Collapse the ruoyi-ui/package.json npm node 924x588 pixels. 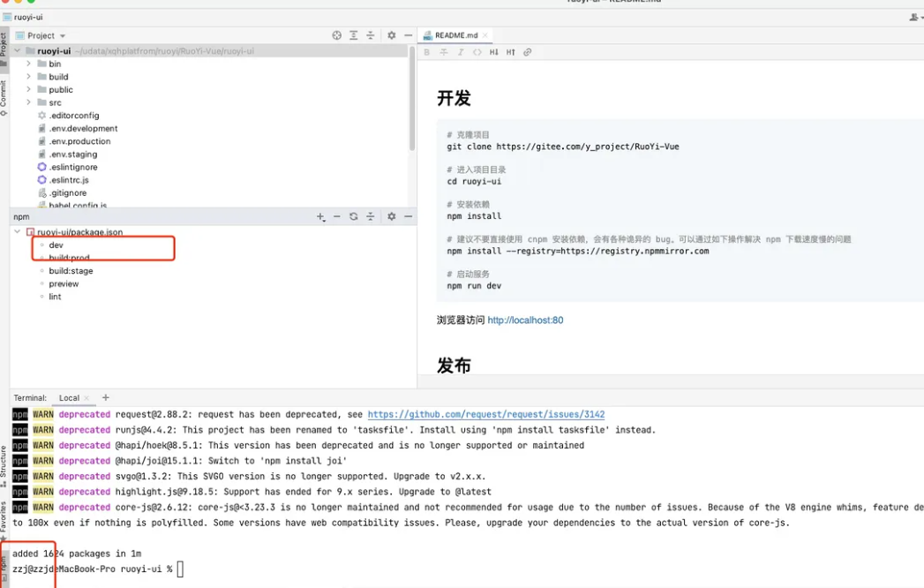17,232
